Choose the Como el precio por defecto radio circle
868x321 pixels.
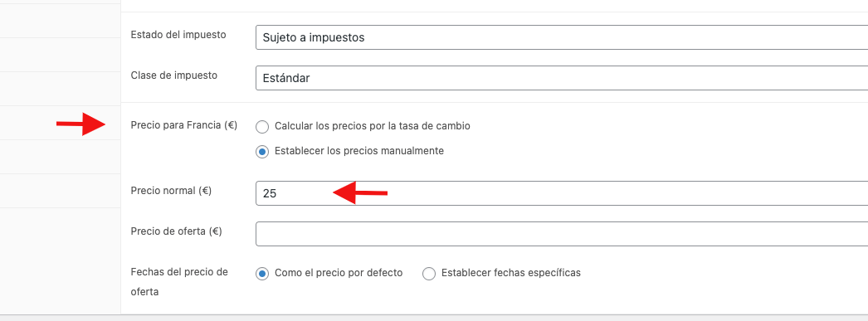262,274
